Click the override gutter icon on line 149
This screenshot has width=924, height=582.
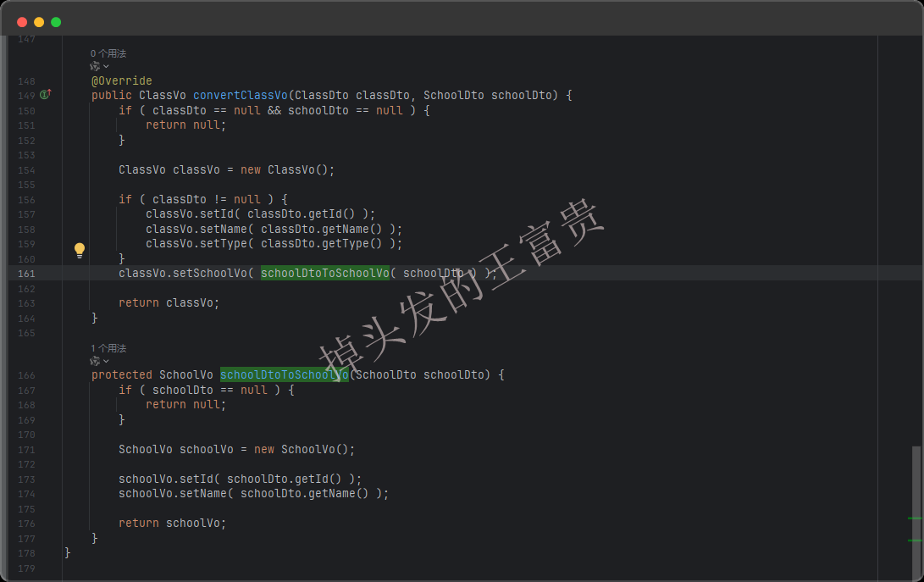click(46, 94)
